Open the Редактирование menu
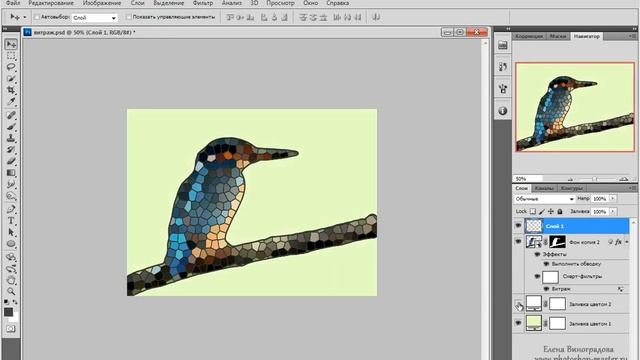Image resolution: width=640 pixels, height=360 pixels. pos(51,3)
